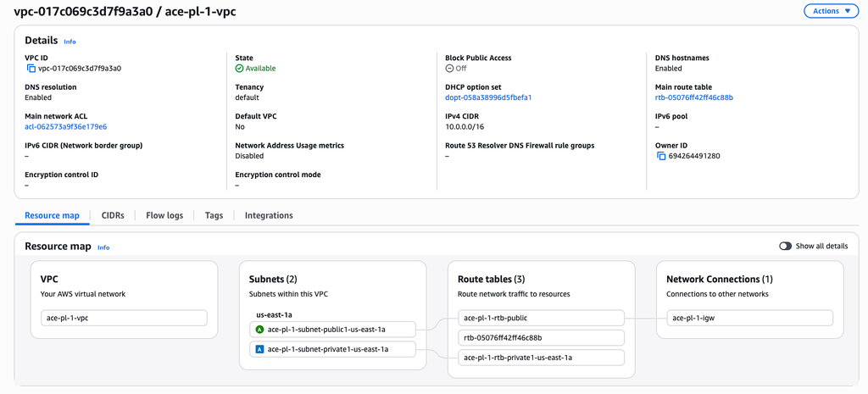Image resolution: width=868 pixels, height=394 pixels.
Task: Open main network ACL acl-062573a9f36e179e6 link
Action: coord(66,127)
